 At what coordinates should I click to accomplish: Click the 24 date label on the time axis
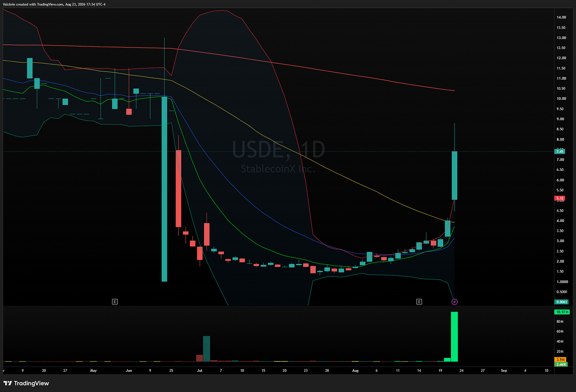click(462, 371)
